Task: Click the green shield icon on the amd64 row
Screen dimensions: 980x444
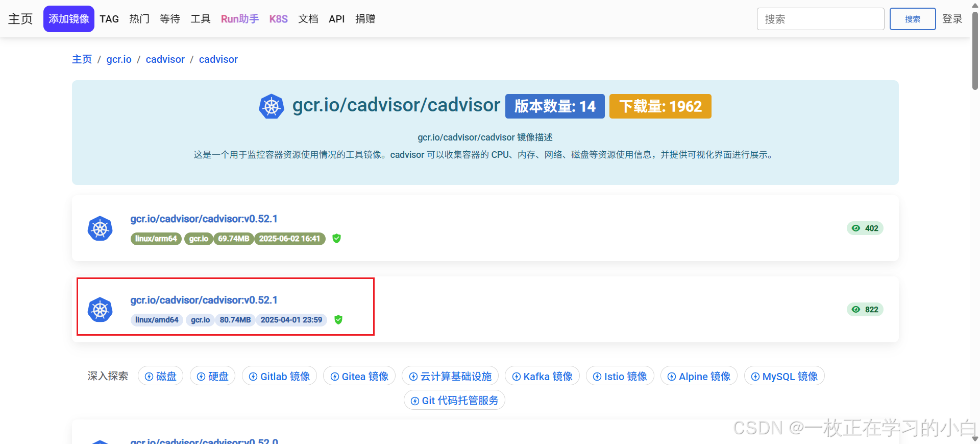Action: coord(338,319)
